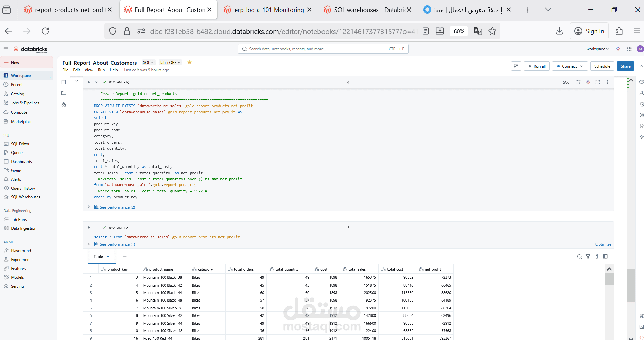Screen dimensions: 644x340
Task: Open the File menu
Action: (x=65, y=70)
